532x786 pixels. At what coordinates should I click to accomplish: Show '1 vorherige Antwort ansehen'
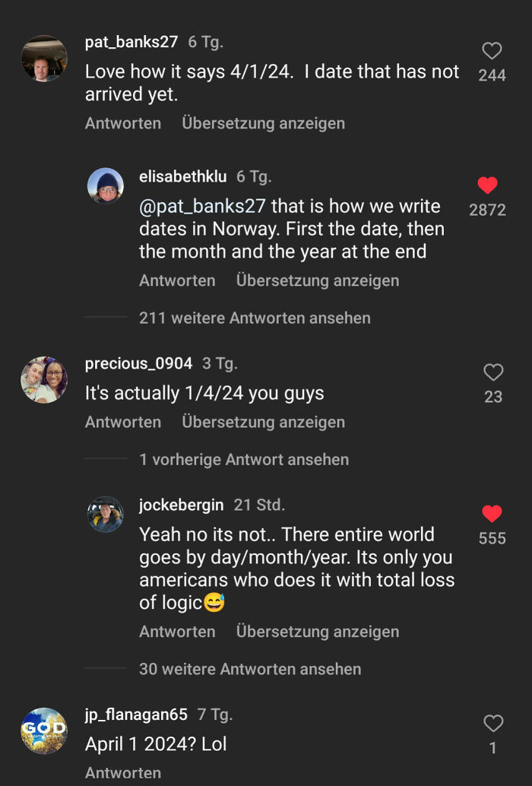coord(243,459)
